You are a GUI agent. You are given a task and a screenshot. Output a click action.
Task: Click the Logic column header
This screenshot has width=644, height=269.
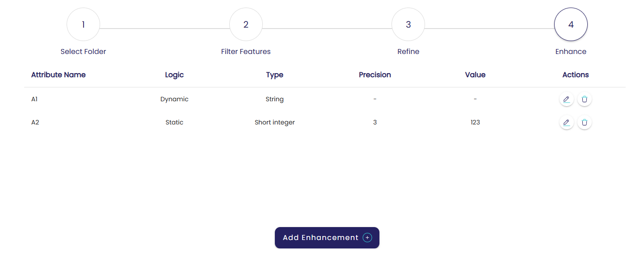click(174, 75)
